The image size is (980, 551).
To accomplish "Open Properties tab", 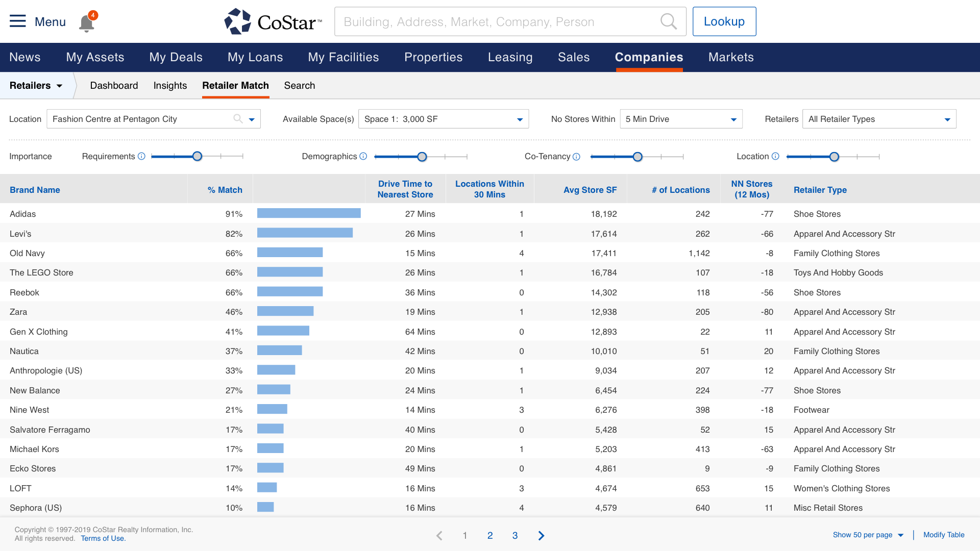I will (x=433, y=57).
